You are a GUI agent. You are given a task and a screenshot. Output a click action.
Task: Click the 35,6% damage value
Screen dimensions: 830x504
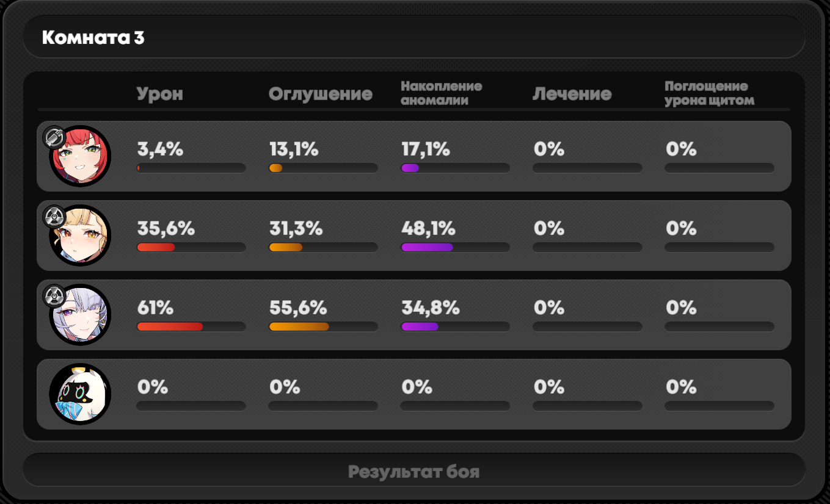click(x=166, y=228)
